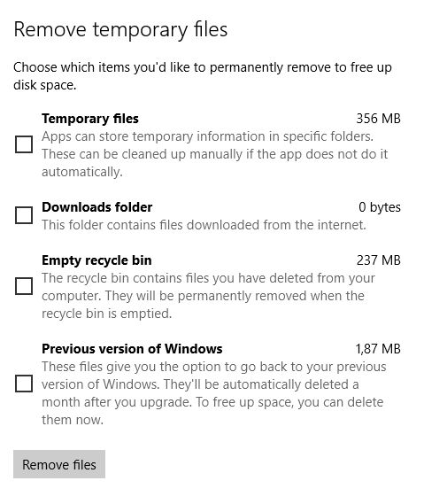Click the Downloads folder bold label
This screenshot has width=447, height=504.
(97, 207)
